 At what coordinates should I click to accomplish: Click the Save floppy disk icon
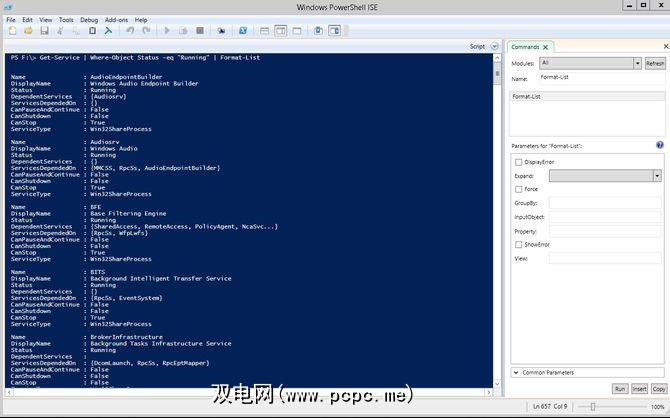coord(44,31)
